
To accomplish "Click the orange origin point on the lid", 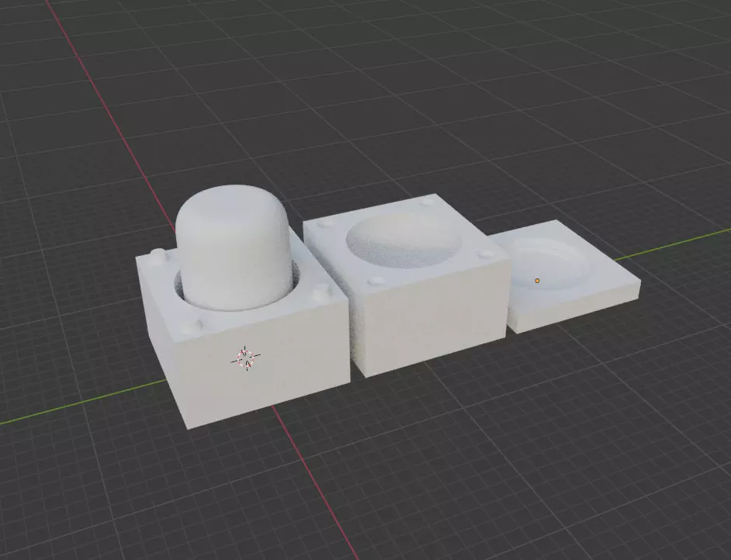I will tap(537, 281).
